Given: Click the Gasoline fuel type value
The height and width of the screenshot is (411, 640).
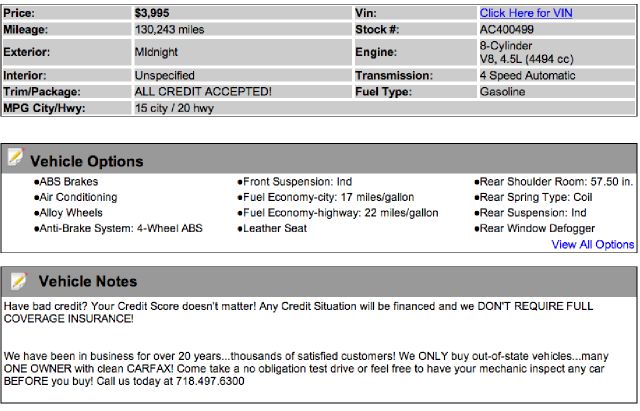Looking at the screenshot, I should (x=503, y=91).
